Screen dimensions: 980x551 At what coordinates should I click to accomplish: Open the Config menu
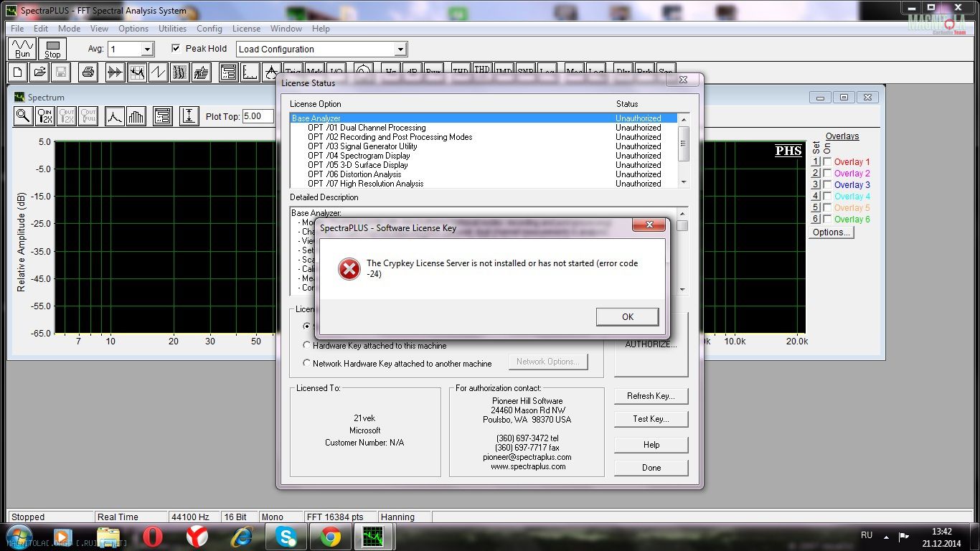(x=209, y=29)
